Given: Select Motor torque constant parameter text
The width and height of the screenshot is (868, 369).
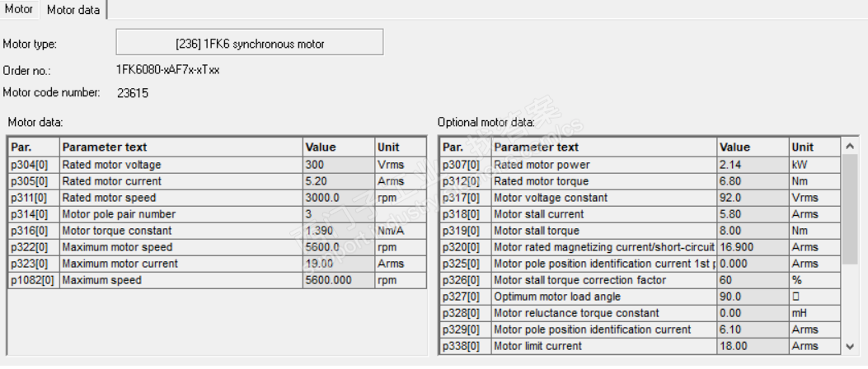Looking at the screenshot, I should point(117,231).
